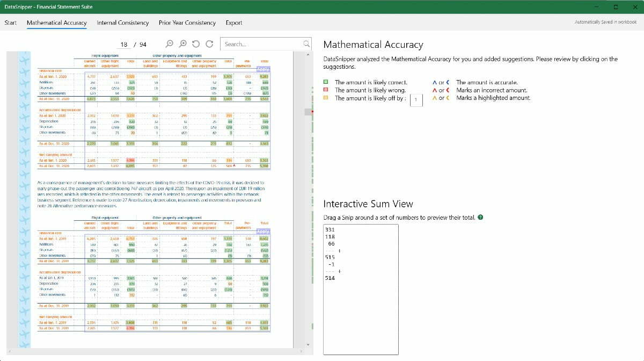Click 'The amount is likely wrong' legend text
The width and height of the screenshot is (644, 361).
click(370, 90)
